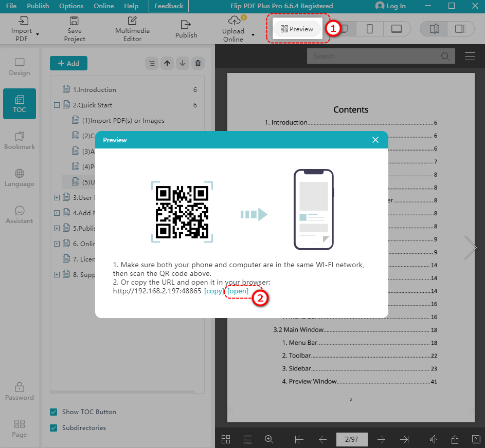The width and height of the screenshot is (485, 448).
Task: Switch to tablet device preview
Action: [397, 29]
